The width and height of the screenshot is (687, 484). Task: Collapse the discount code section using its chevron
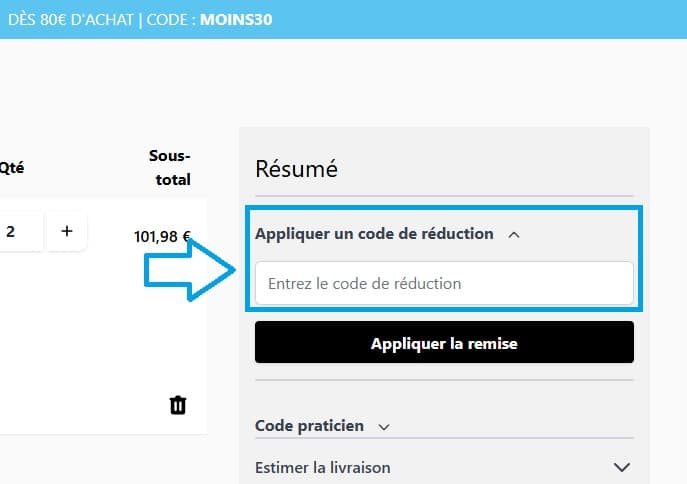point(514,234)
